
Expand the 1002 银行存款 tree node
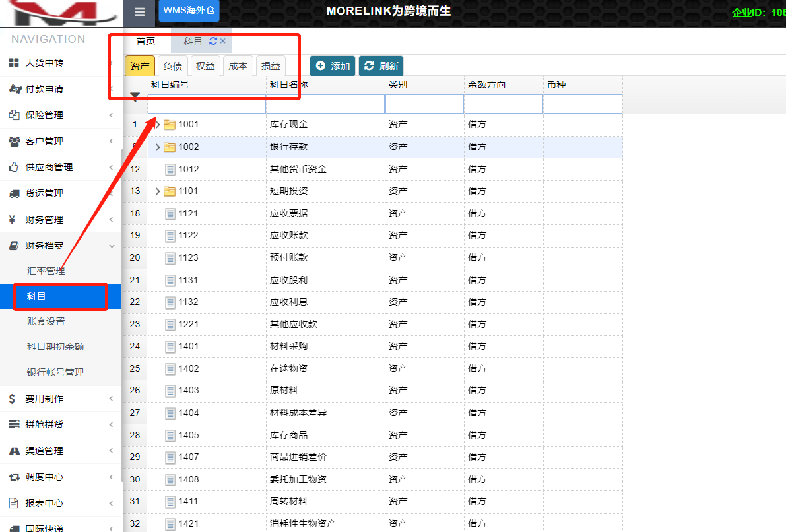[157, 147]
